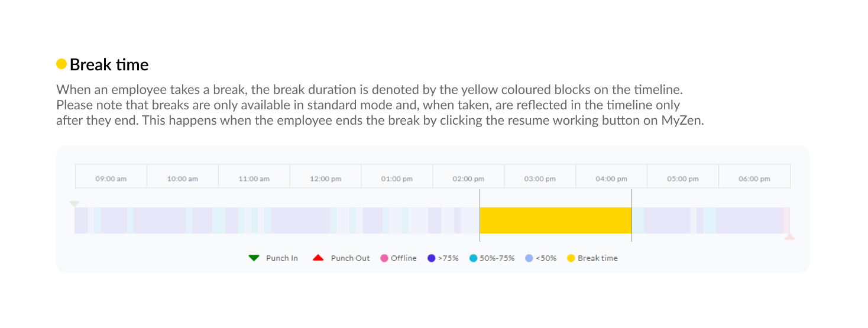
Task: Toggle the light blue <50% legend dot
Action: 529,258
